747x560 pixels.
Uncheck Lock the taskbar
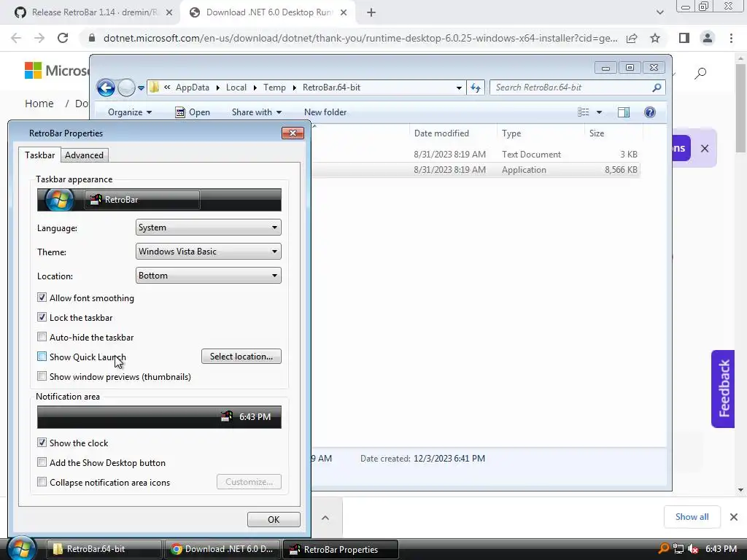(x=42, y=317)
